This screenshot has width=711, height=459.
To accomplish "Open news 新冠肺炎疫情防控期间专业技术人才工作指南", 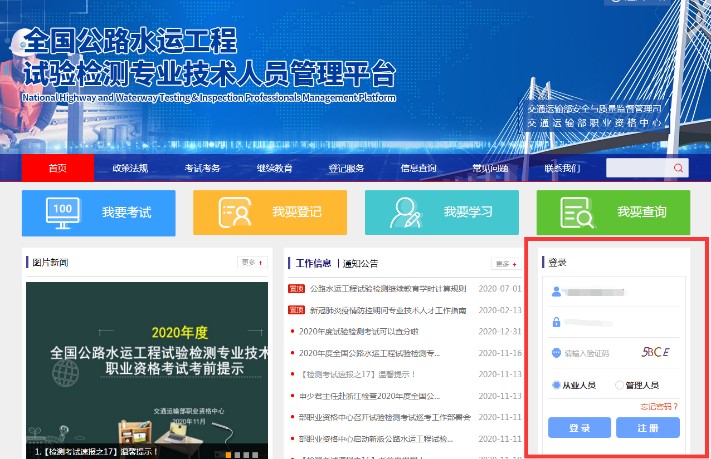I will pyautogui.click(x=388, y=310).
